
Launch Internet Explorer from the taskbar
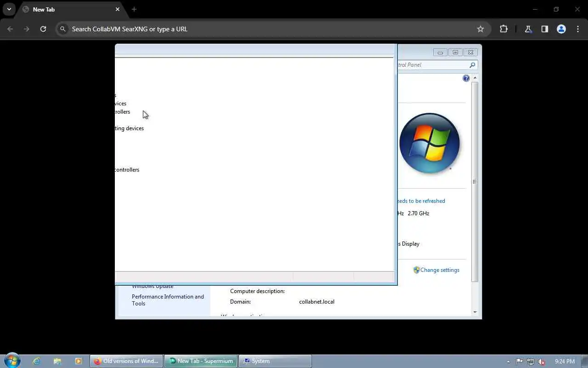tap(37, 361)
